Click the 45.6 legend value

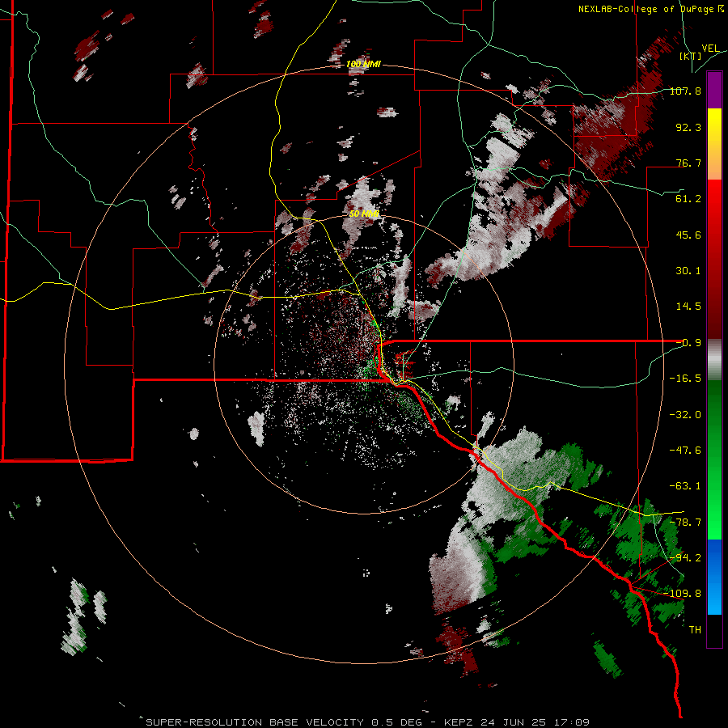(688, 235)
